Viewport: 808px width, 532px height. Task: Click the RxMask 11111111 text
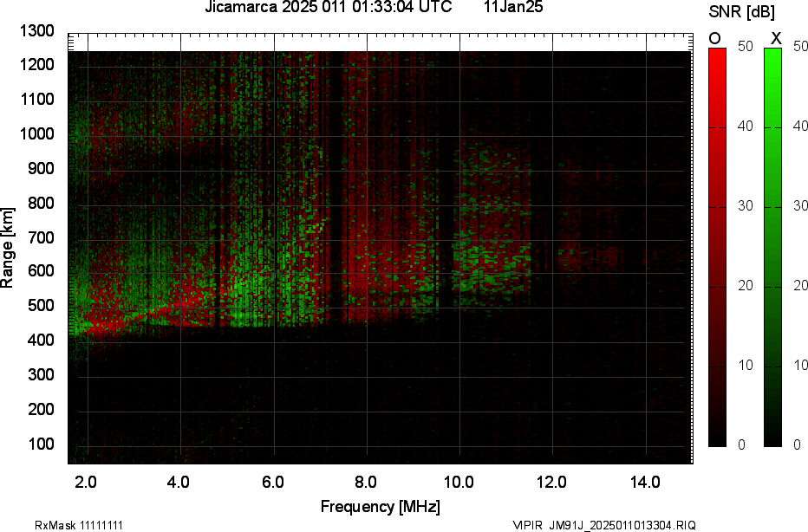[67, 525]
